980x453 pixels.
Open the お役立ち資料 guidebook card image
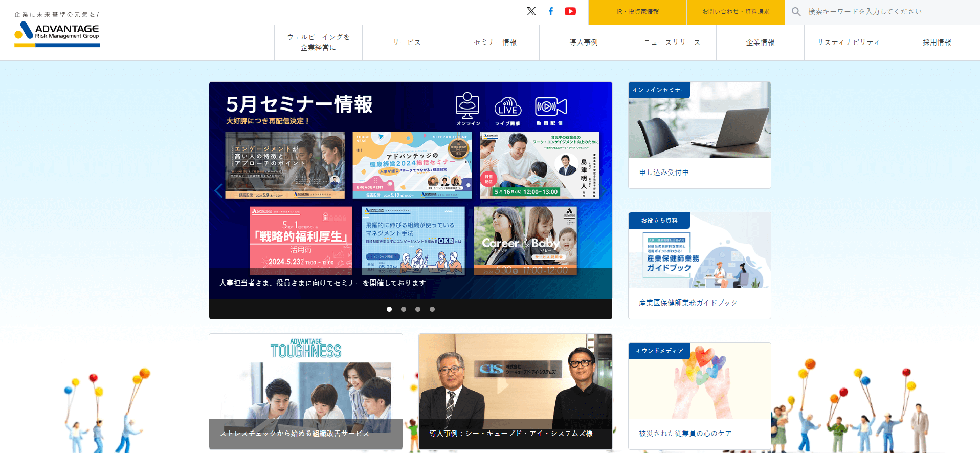point(700,250)
